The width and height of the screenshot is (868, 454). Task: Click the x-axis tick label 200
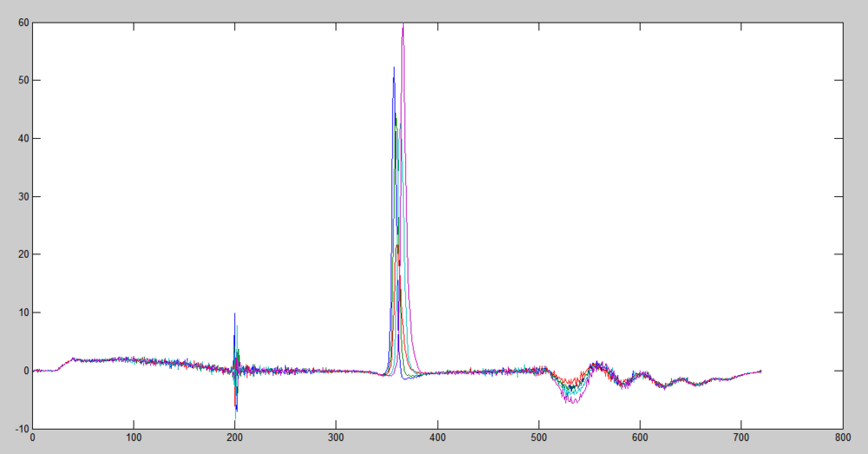click(234, 438)
